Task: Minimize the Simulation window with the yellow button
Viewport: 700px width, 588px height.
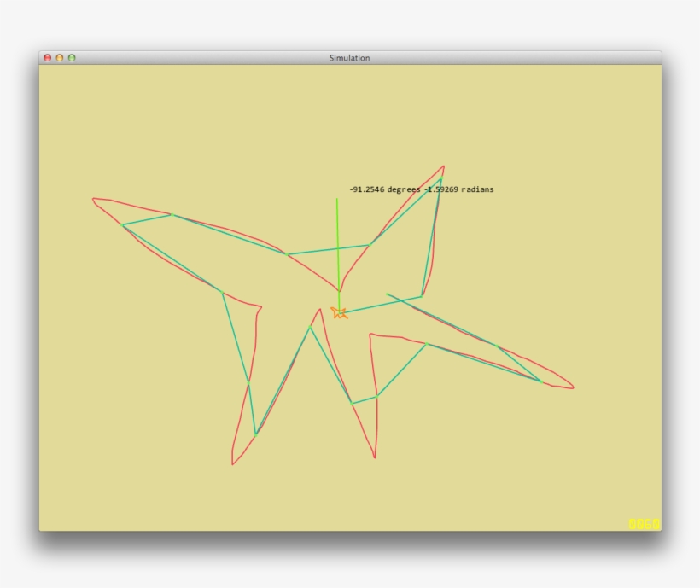Action: pyautogui.click(x=60, y=58)
